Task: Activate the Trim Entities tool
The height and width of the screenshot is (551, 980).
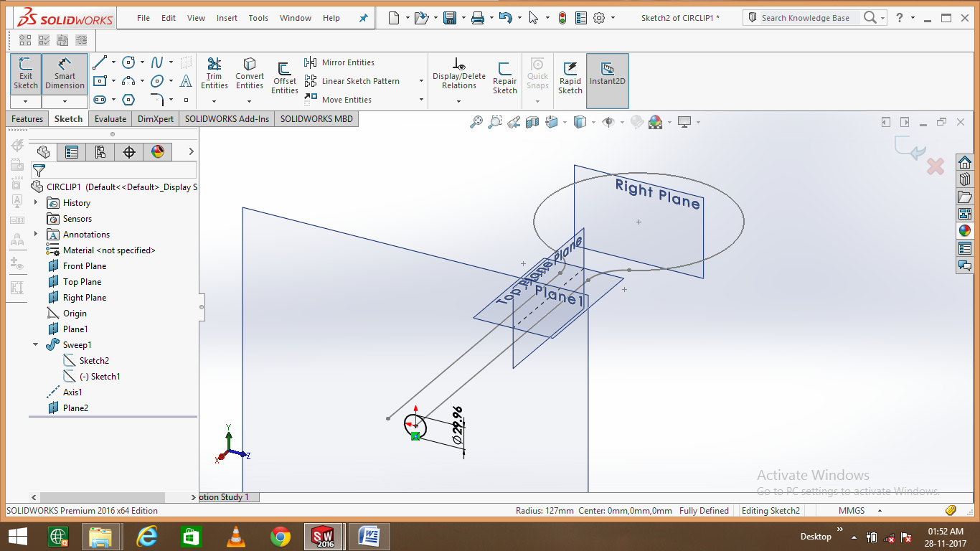Action: (x=214, y=74)
